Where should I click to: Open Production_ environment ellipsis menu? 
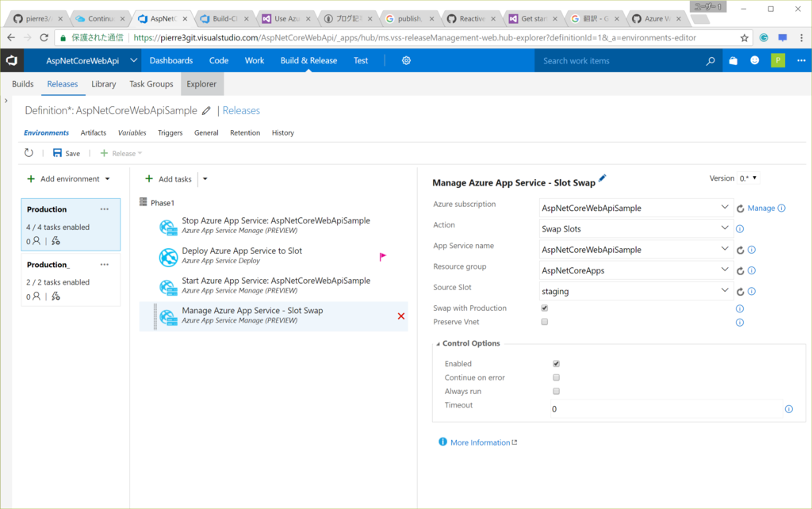pos(105,265)
